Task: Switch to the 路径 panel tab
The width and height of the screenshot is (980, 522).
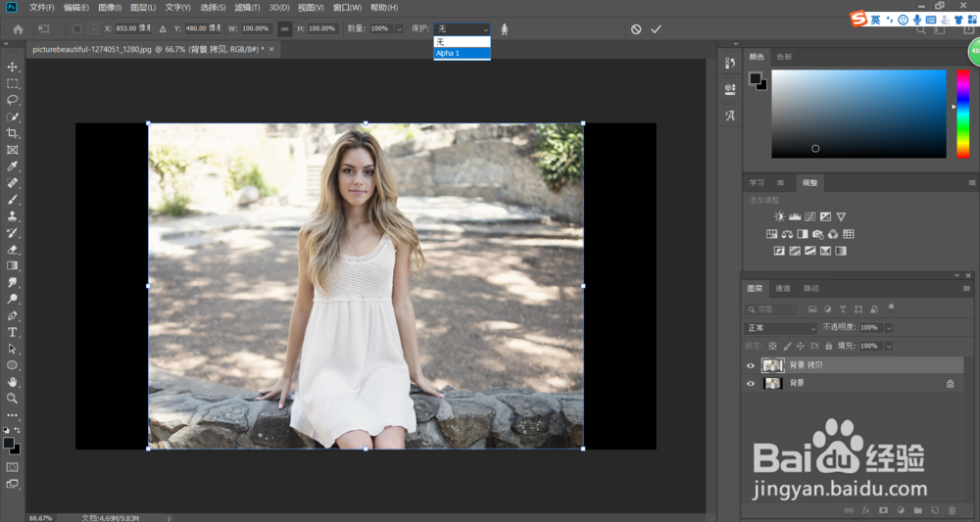Action: (811, 289)
